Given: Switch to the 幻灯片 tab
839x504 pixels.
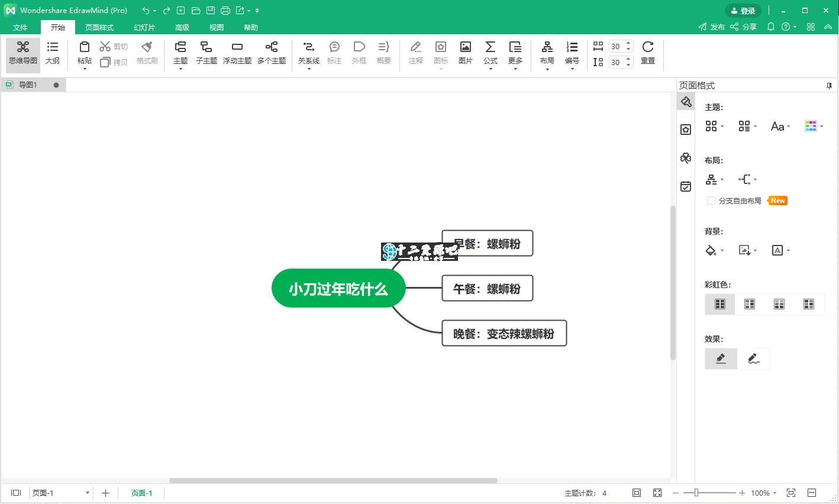Looking at the screenshot, I should (144, 27).
